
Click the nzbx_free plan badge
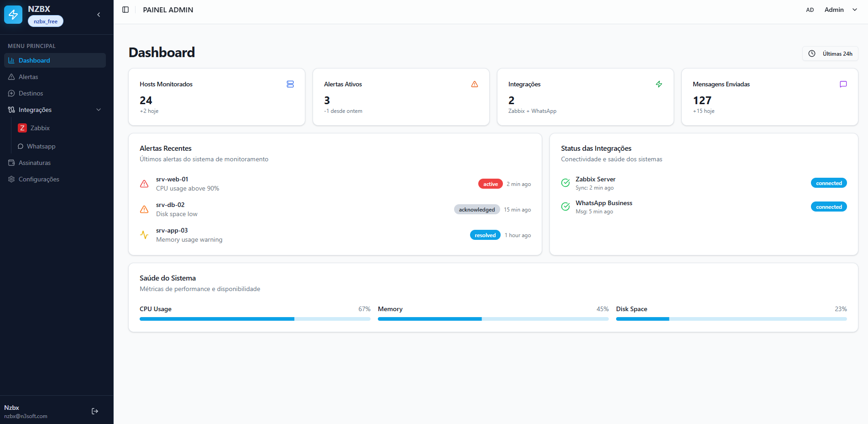tap(45, 21)
